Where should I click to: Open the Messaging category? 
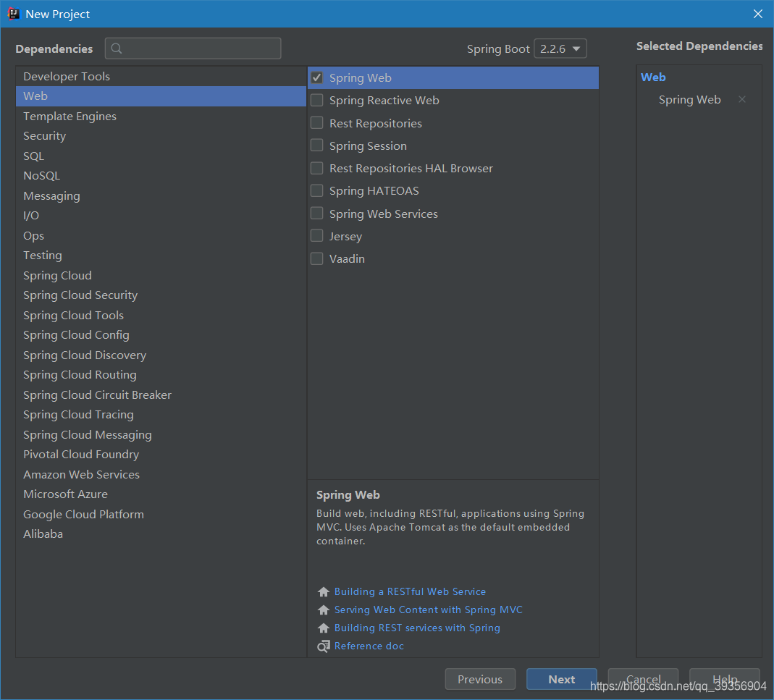[x=161, y=195]
